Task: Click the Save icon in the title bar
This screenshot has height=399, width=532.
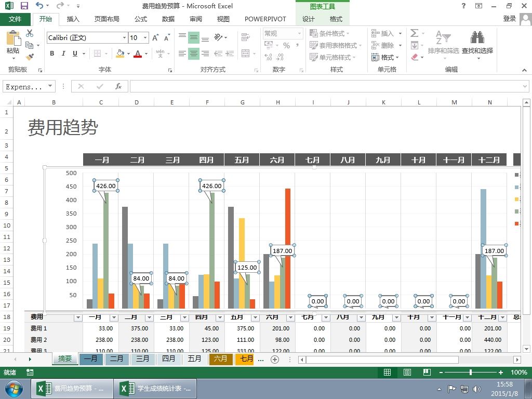Action: click(x=24, y=6)
